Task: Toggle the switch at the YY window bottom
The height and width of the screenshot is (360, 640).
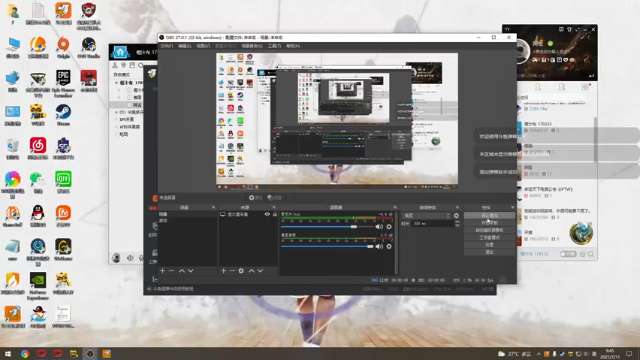Action: point(567,254)
